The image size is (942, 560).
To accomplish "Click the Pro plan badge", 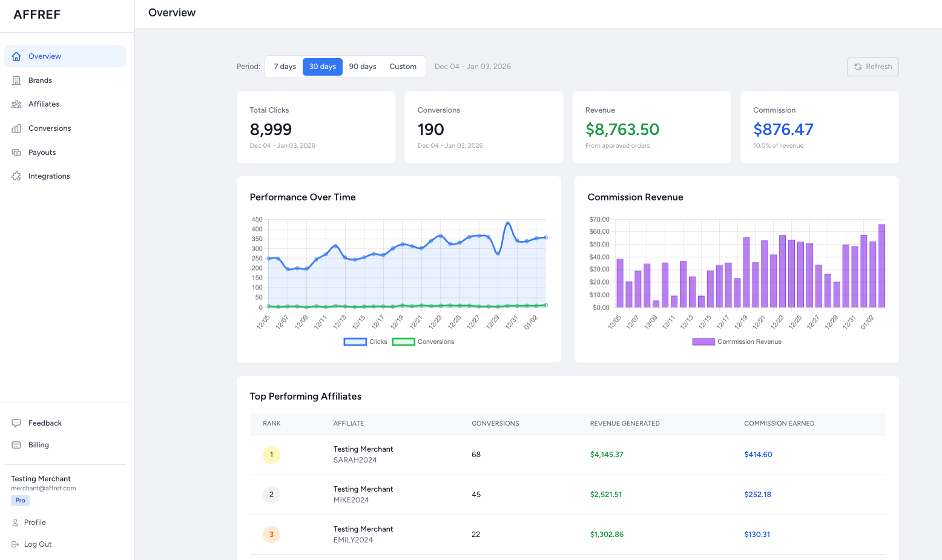I will pos(20,501).
